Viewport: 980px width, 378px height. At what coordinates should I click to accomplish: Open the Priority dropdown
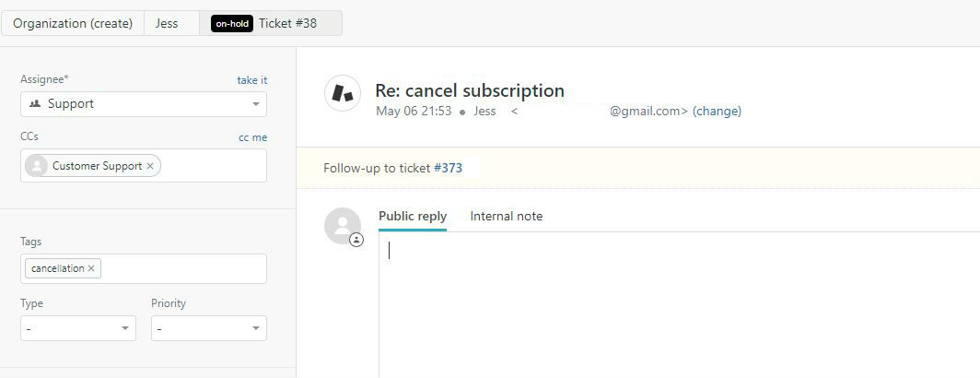pyautogui.click(x=209, y=328)
